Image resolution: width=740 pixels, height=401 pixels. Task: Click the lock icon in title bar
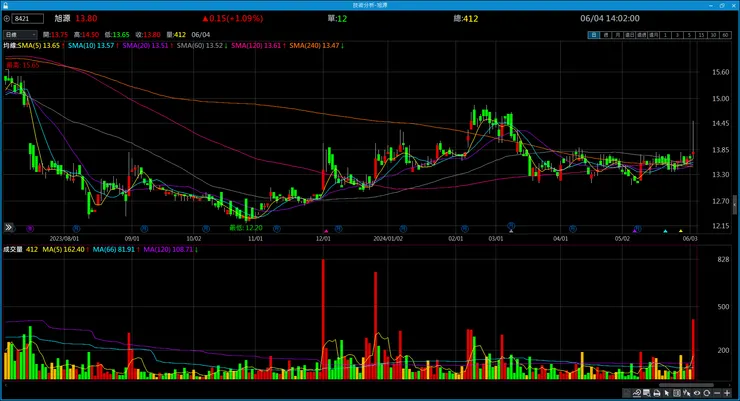[x=5, y=5]
